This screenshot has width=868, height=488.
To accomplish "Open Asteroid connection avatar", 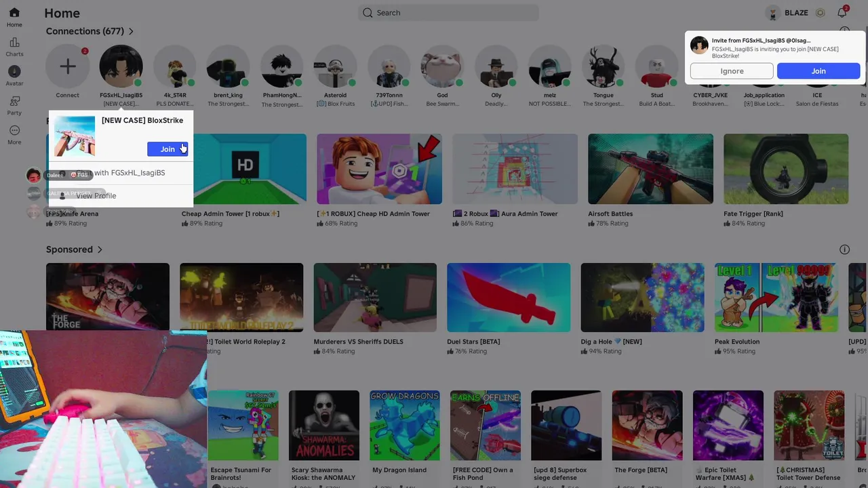I will coord(335,66).
